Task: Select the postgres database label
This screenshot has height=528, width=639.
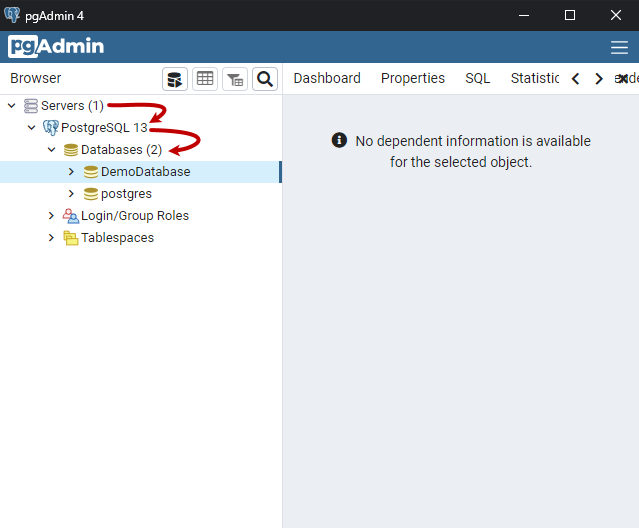Action: [x=126, y=194]
